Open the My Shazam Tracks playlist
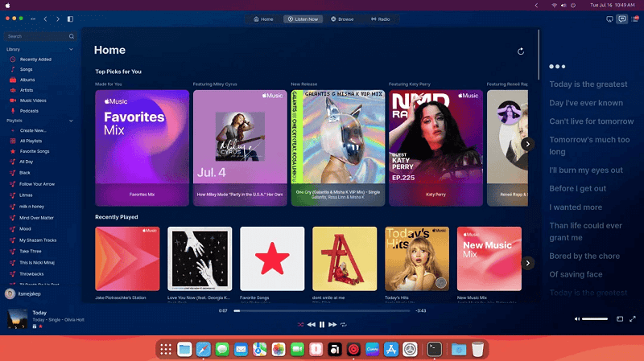Viewport: 644px width, 361px height. pos(38,240)
